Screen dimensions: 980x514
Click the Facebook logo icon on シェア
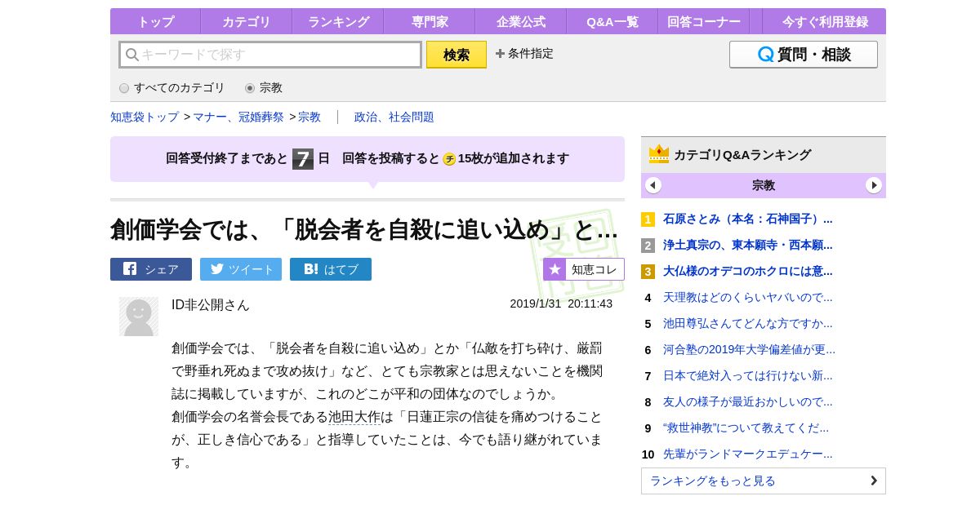pyautogui.click(x=130, y=269)
